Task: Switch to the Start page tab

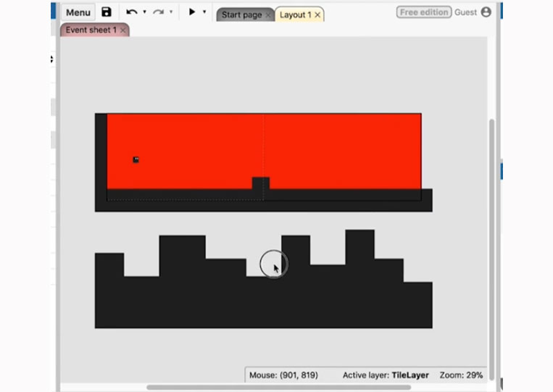Action: 241,14
